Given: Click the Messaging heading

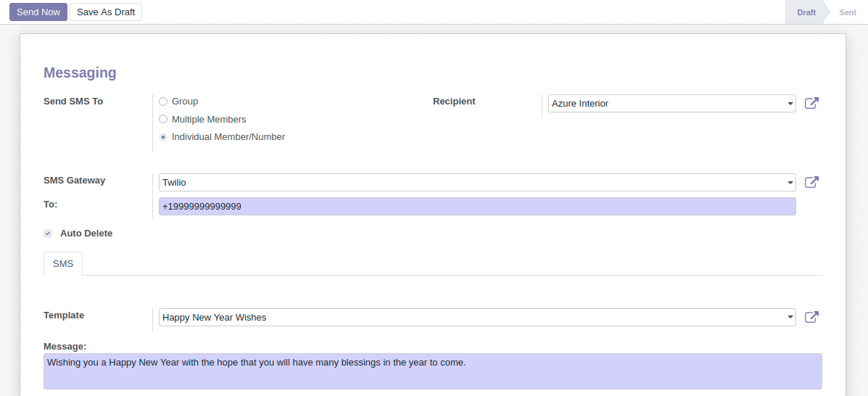Looking at the screenshot, I should point(80,73).
